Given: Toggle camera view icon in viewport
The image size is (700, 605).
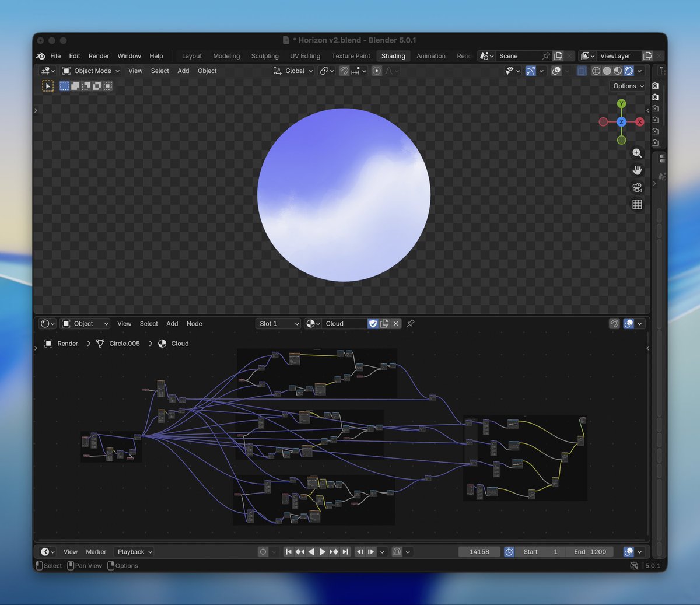Looking at the screenshot, I should [x=637, y=187].
